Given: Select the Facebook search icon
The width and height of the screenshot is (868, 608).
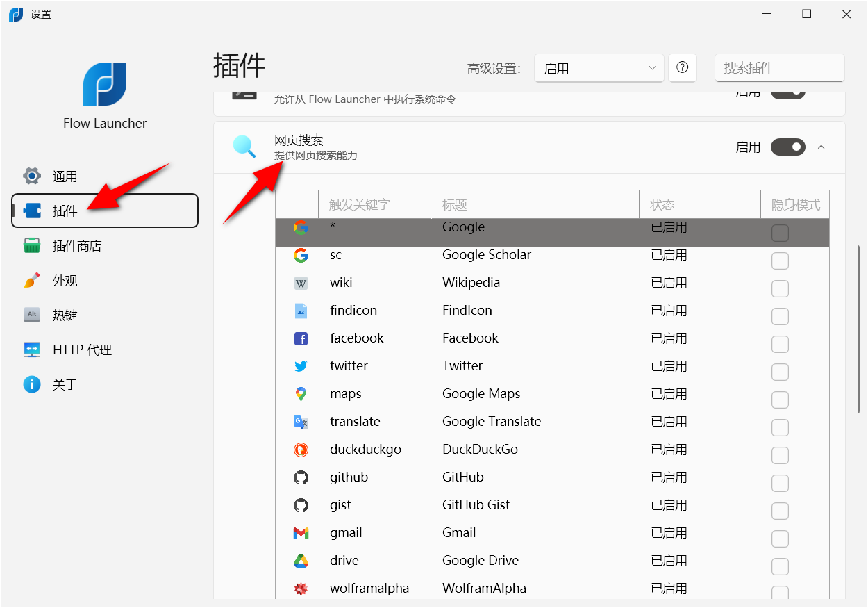Looking at the screenshot, I should pyautogui.click(x=301, y=338).
